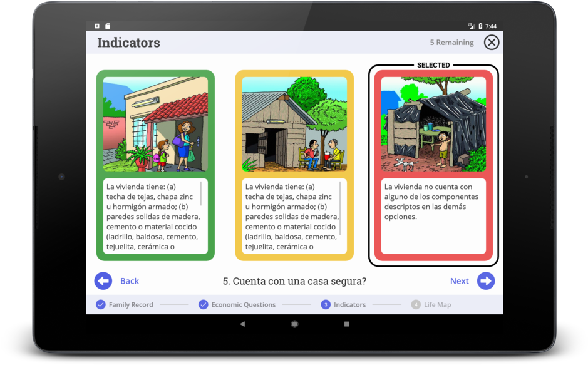
Task: Close the Indicators screen with the X icon
Action: (492, 42)
